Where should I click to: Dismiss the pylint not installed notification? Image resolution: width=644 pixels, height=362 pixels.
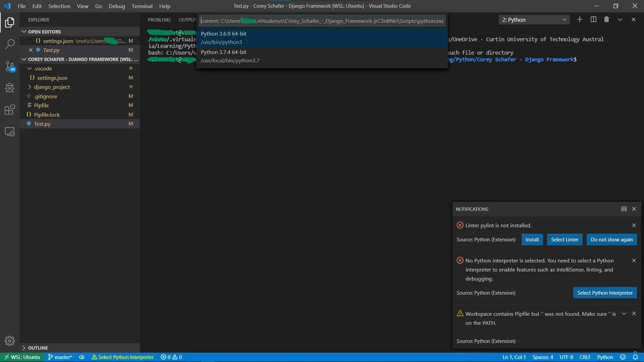tap(634, 226)
